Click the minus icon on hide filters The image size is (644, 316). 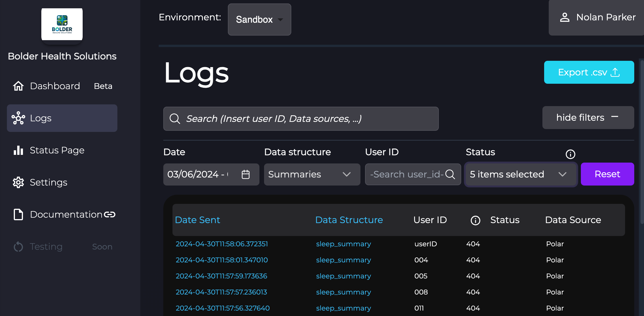615,117
